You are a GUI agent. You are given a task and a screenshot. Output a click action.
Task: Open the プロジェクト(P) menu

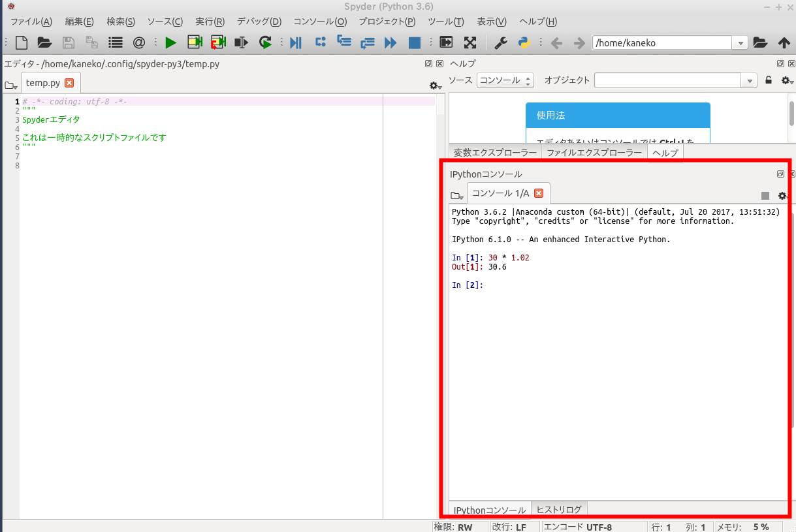tap(387, 21)
